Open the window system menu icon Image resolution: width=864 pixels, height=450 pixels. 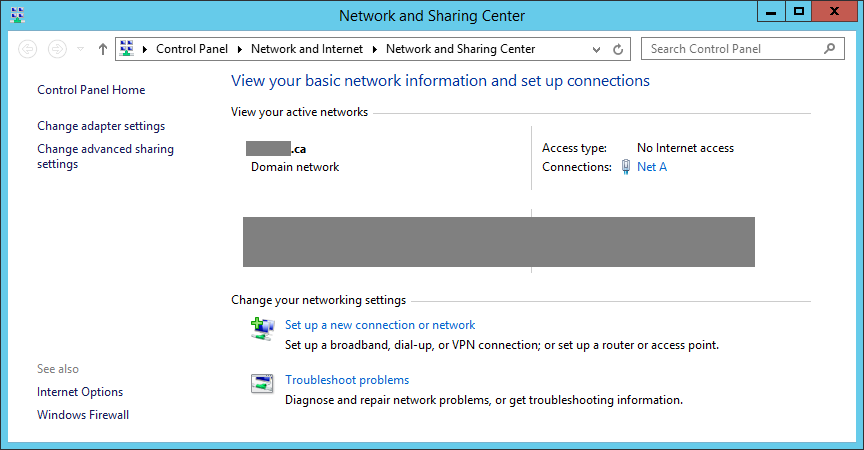17,15
